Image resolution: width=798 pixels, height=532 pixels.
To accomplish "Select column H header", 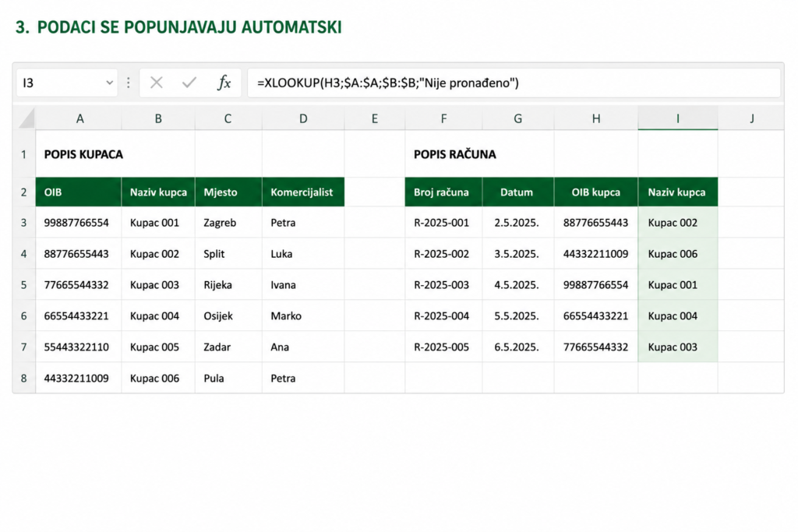I will (596, 118).
